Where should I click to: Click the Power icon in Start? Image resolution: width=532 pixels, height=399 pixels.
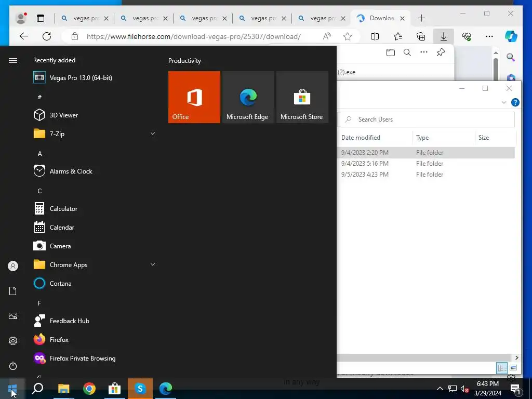click(13, 366)
